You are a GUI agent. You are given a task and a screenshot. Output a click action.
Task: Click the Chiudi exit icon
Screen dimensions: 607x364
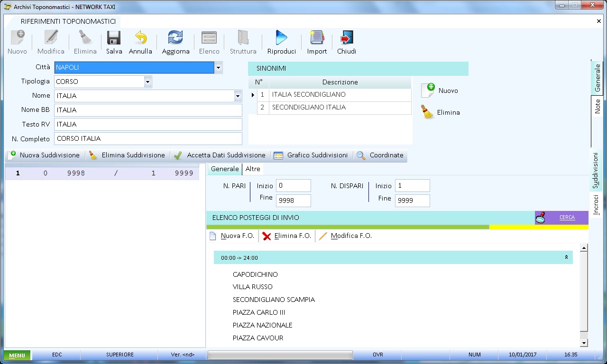[x=347, y=38]
